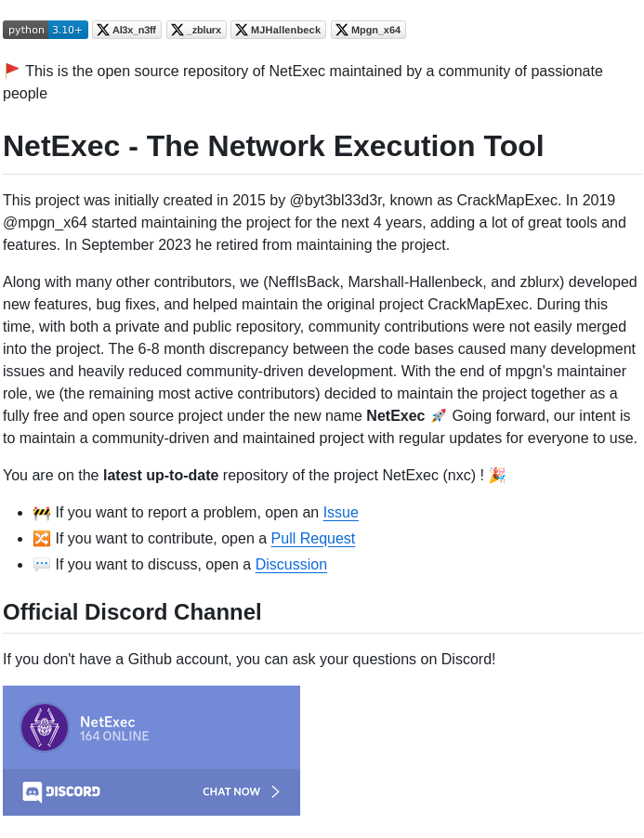Click the python 3.10+ version badge

45,29
